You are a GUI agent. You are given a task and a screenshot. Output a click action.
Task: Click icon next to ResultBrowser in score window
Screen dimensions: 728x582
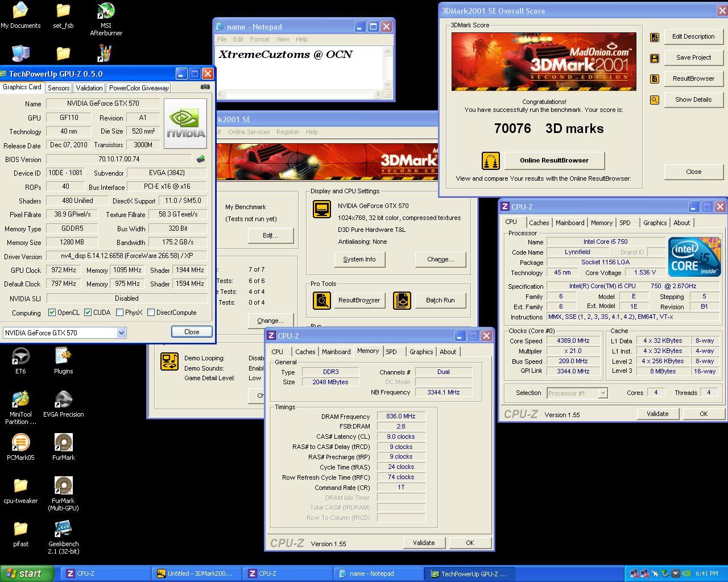(655, 79)
